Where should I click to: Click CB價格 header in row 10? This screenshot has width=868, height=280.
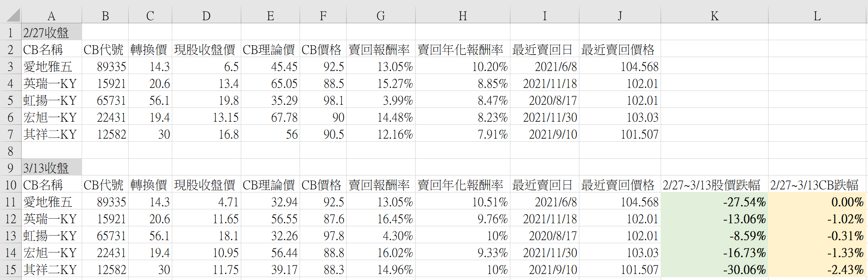point(323,185)
